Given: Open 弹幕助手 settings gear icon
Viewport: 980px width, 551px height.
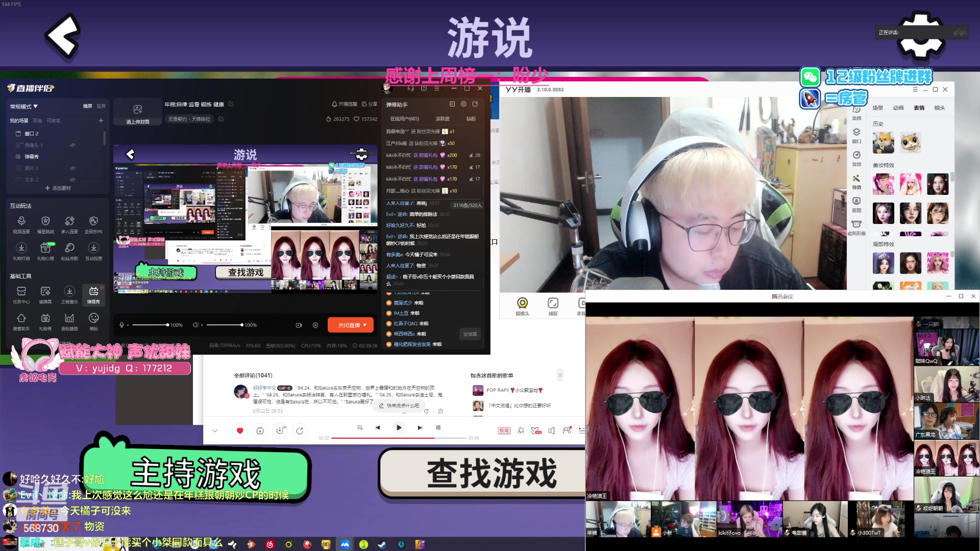Looking at the screenshot, I should [463, 104].
